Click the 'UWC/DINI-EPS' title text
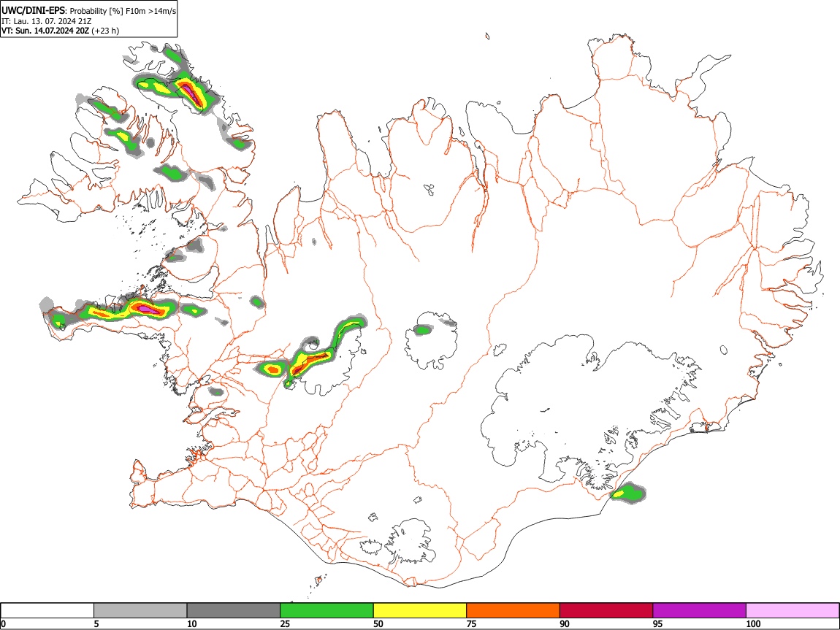This screenshot has width=840, height=630. tap(34, 11)
